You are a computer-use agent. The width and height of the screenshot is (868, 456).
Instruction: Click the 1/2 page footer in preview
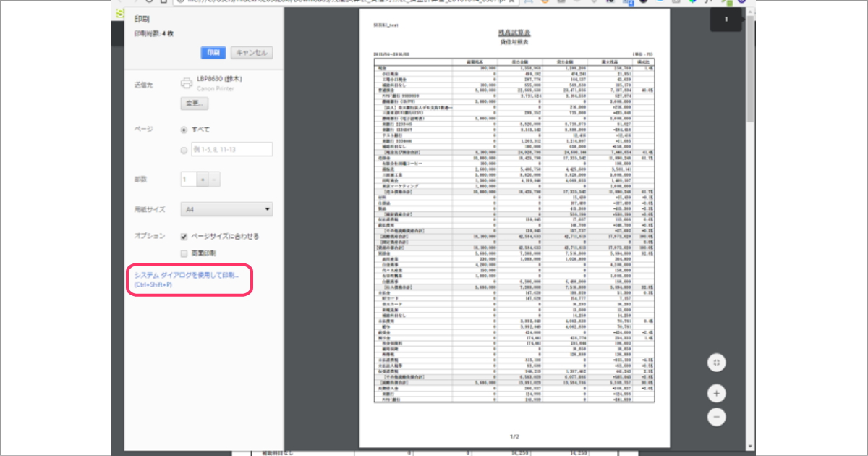(514, 436)
